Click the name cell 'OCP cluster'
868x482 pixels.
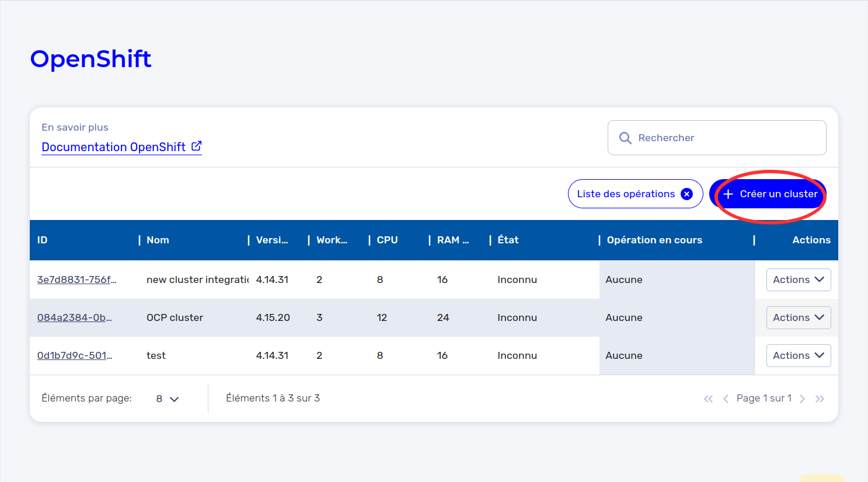point(175,317)
